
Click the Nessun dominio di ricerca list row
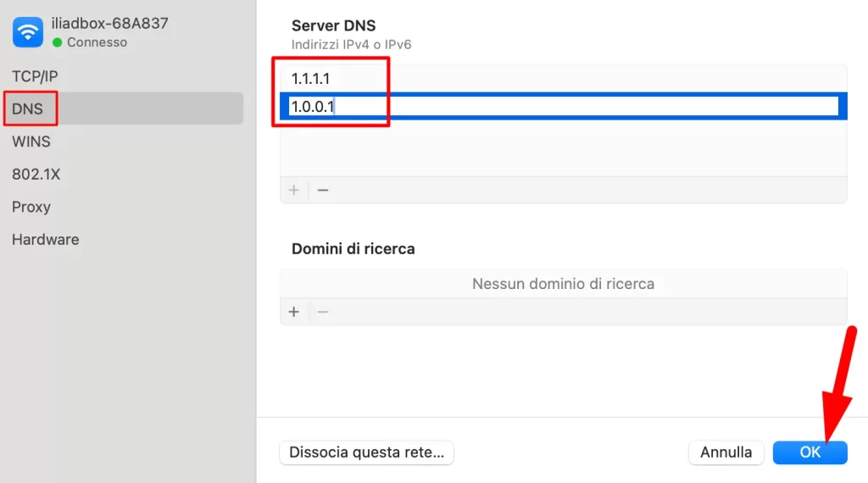pos(564,284)
